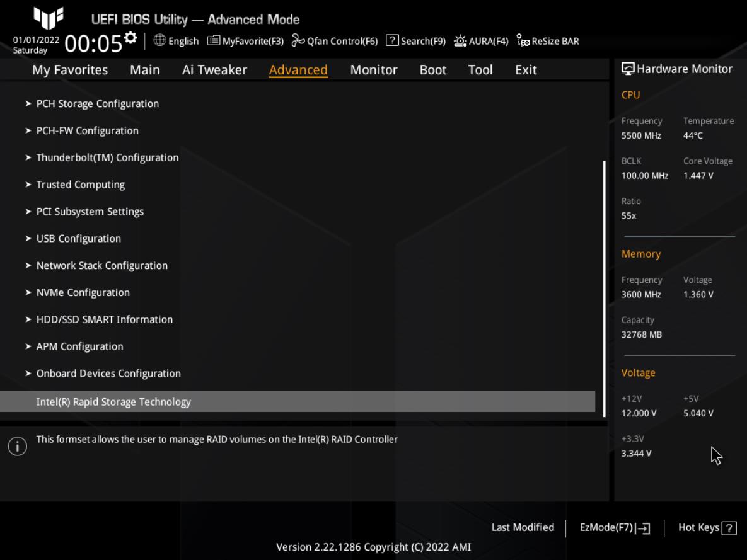Open MyFavorite(F3) list icon

[214, 41]
